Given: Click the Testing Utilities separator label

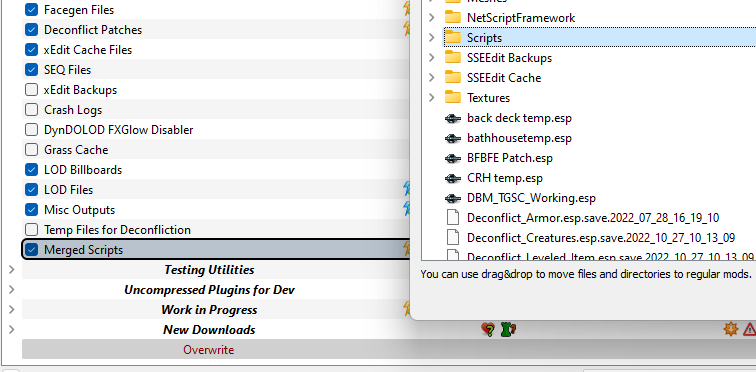Looking at the screenshot, I should point(209,270).
